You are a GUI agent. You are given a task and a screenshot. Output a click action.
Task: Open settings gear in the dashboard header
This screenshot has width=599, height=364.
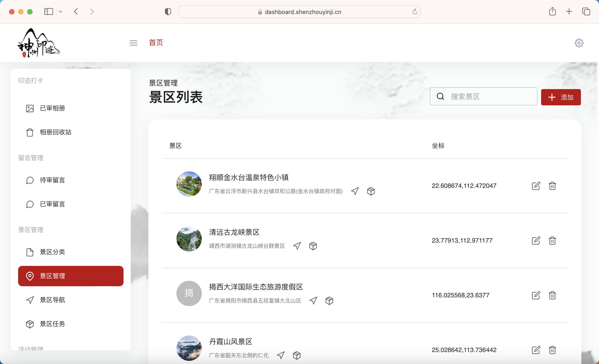pos(579,43)
